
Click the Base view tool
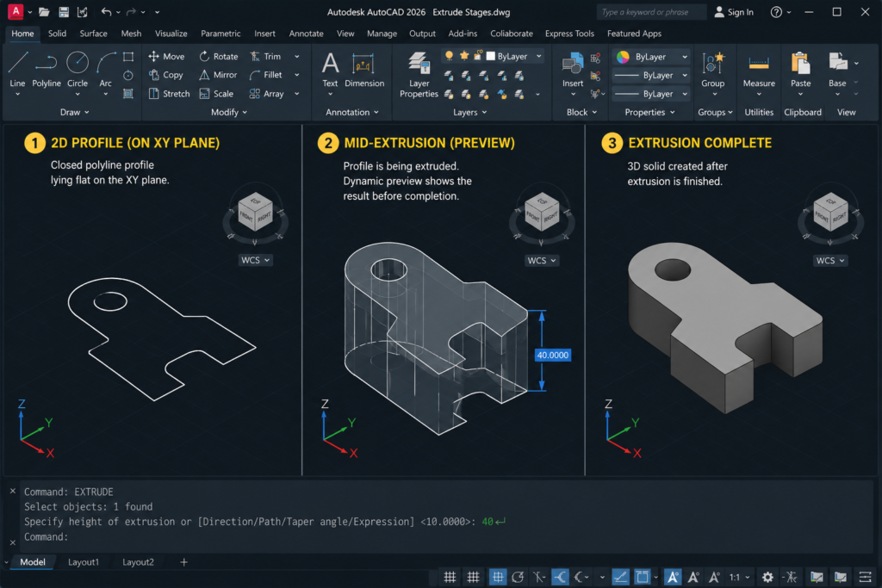click(837, 69)
